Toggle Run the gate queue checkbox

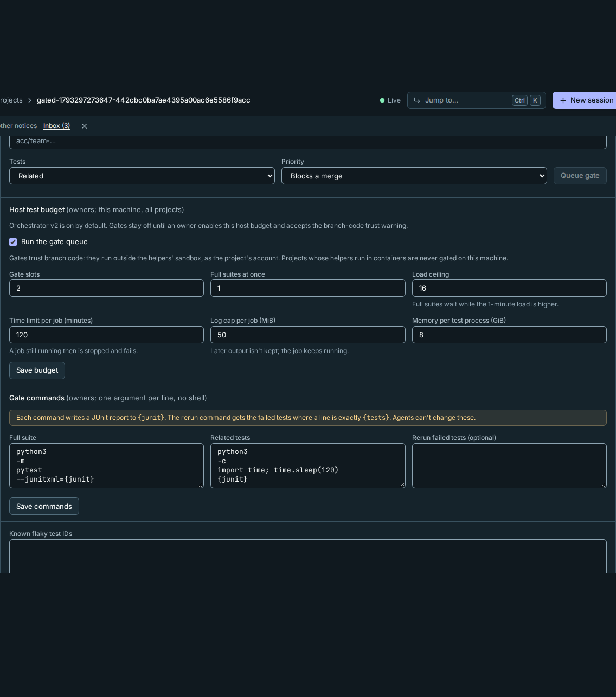tap(13, 242)
